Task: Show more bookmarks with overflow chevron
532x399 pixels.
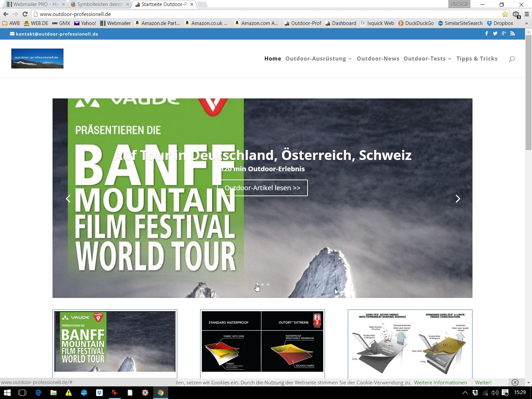Action: tap(526, 23)
